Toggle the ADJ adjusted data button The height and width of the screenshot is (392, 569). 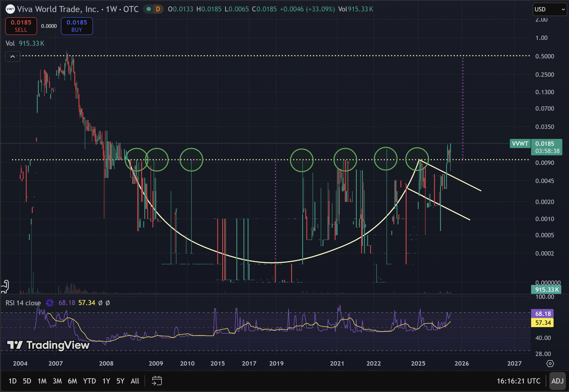click(557, 381)
